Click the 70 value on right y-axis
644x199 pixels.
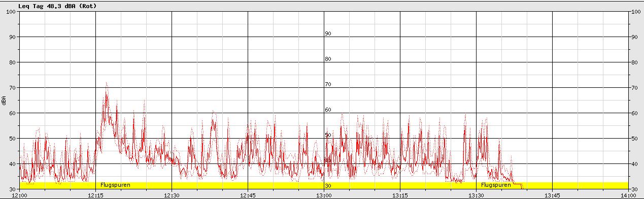[634, 88]
